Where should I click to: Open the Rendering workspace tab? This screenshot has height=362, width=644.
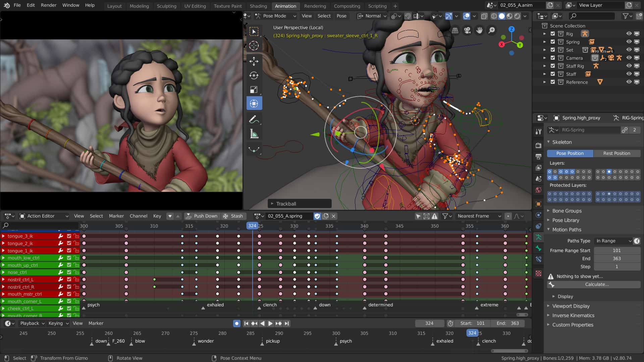pos(315,6)
